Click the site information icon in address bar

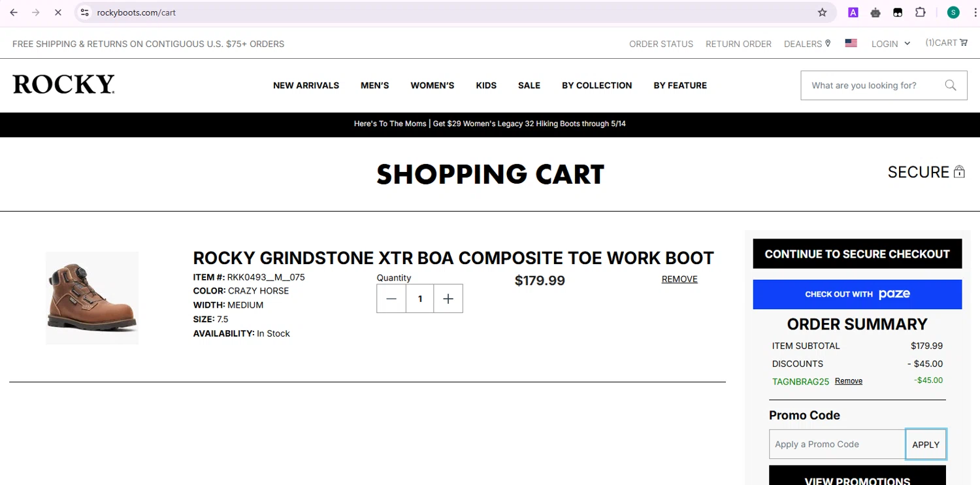click(x=84, y=12)
